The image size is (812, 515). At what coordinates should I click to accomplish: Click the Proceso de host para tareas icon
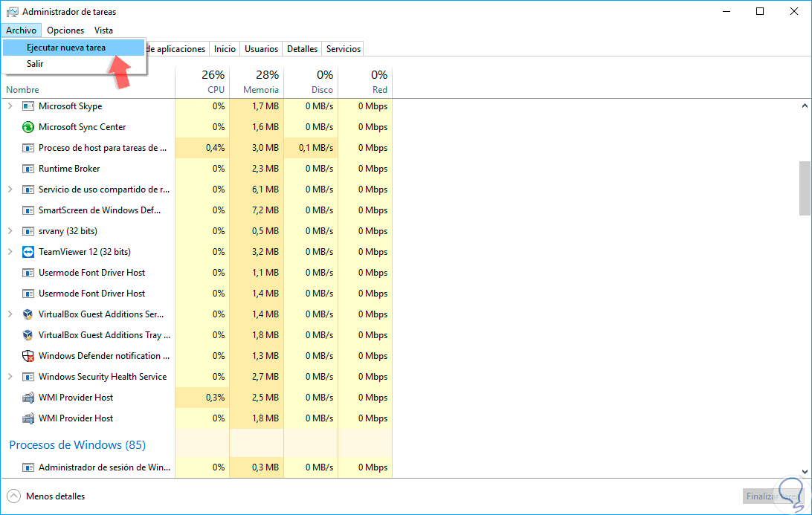point(28,148)
